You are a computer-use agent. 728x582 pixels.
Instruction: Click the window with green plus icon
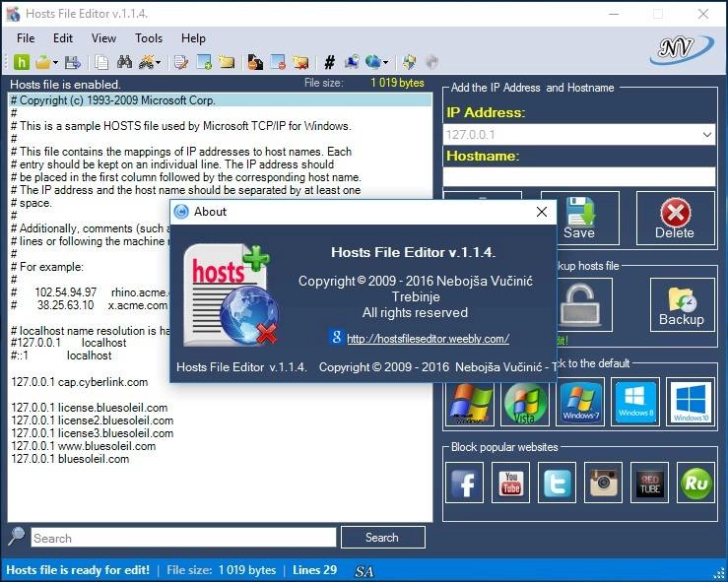coord(204,62)
